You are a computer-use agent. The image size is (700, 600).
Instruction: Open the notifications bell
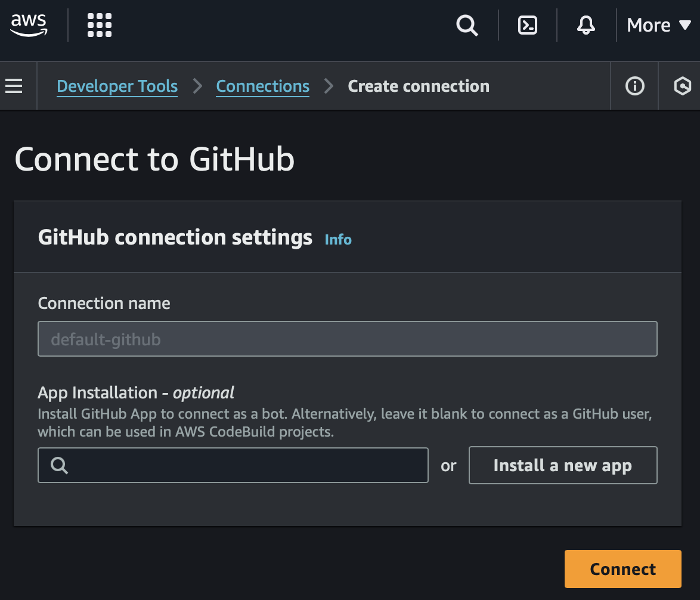click(586, 25)
